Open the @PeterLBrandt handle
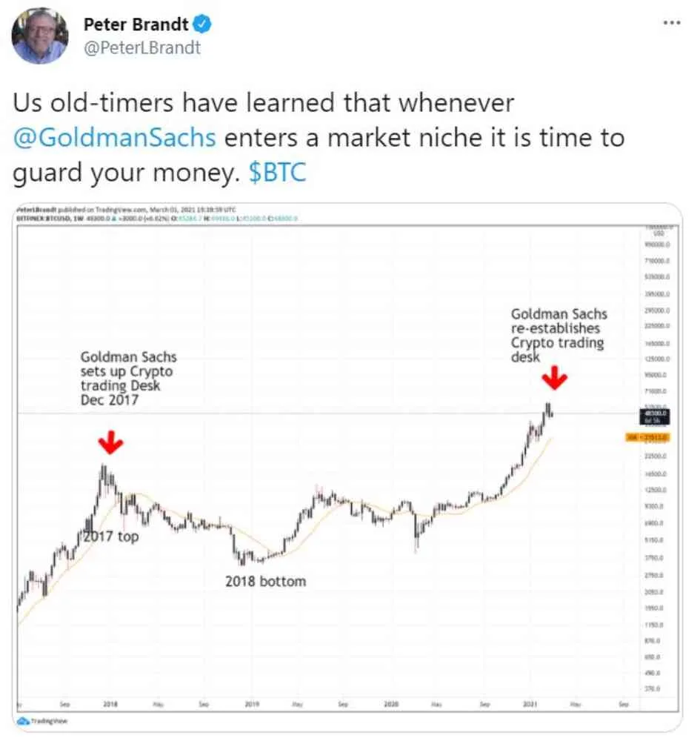Viewport: 700px width, 741px height. (142, 48)
